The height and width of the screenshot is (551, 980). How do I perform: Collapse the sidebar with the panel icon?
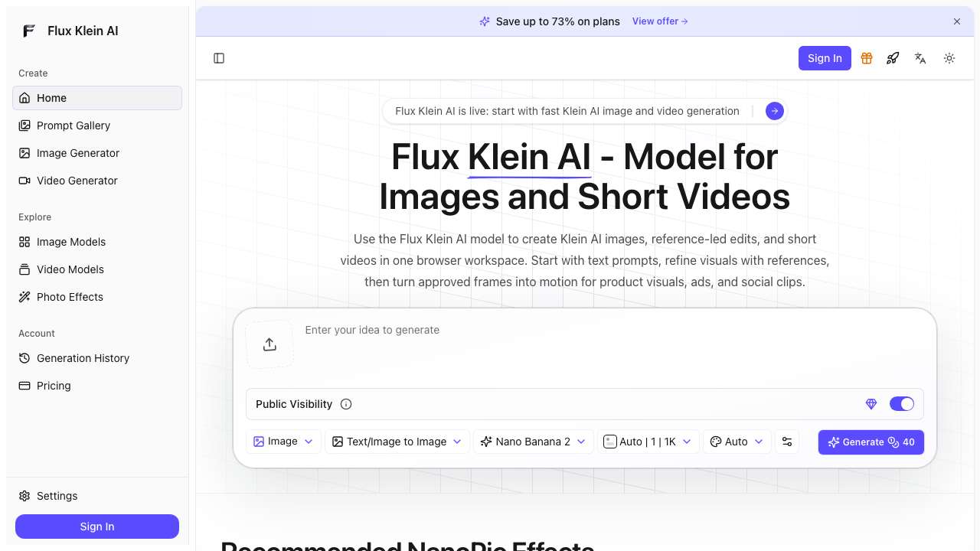(219, 58)
